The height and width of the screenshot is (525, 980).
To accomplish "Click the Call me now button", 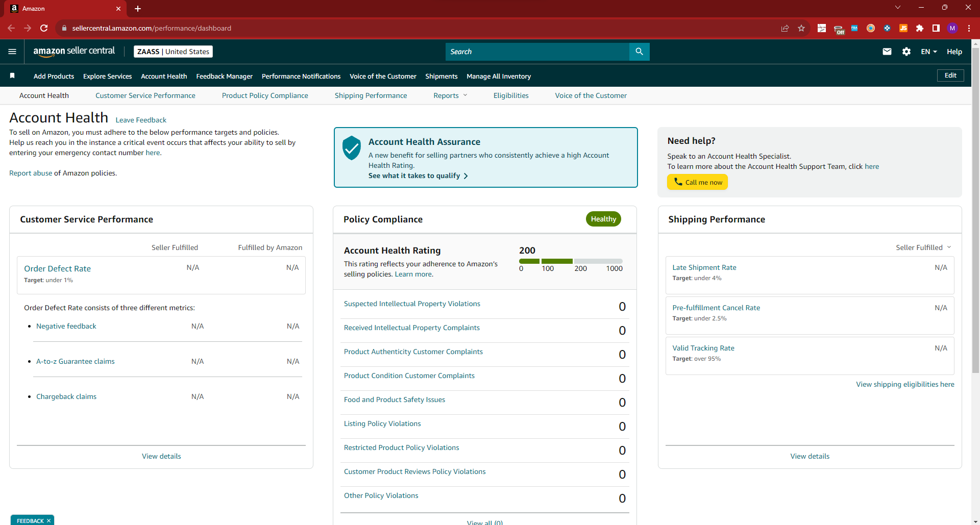I will coord(697,182).
